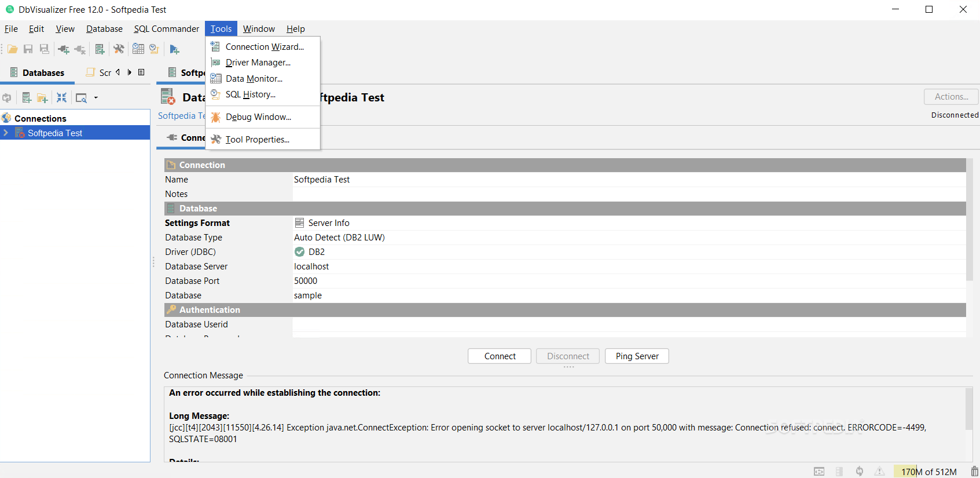The height and width of the screenshot is (478, 980).
Task: Click the Database Server field localhost
Action: (x=629, y=267)
